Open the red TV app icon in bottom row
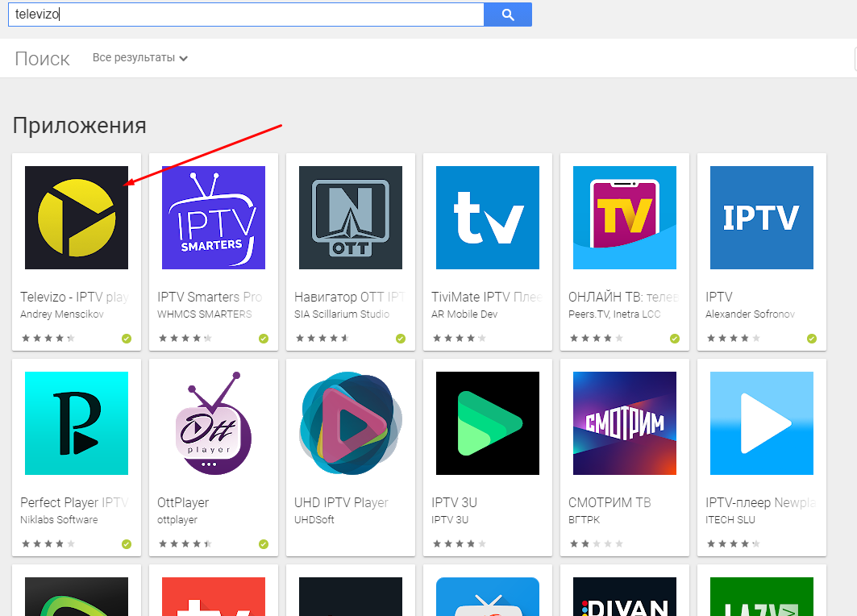 point(214,597)
